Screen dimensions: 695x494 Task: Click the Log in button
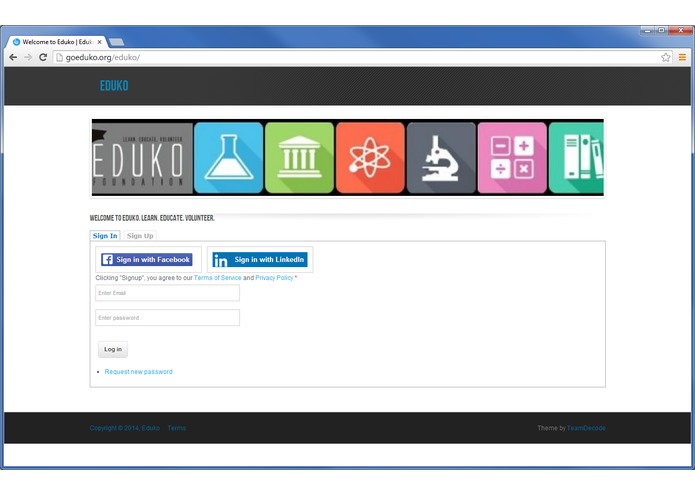pyautogui.click(x=113, y=350)
